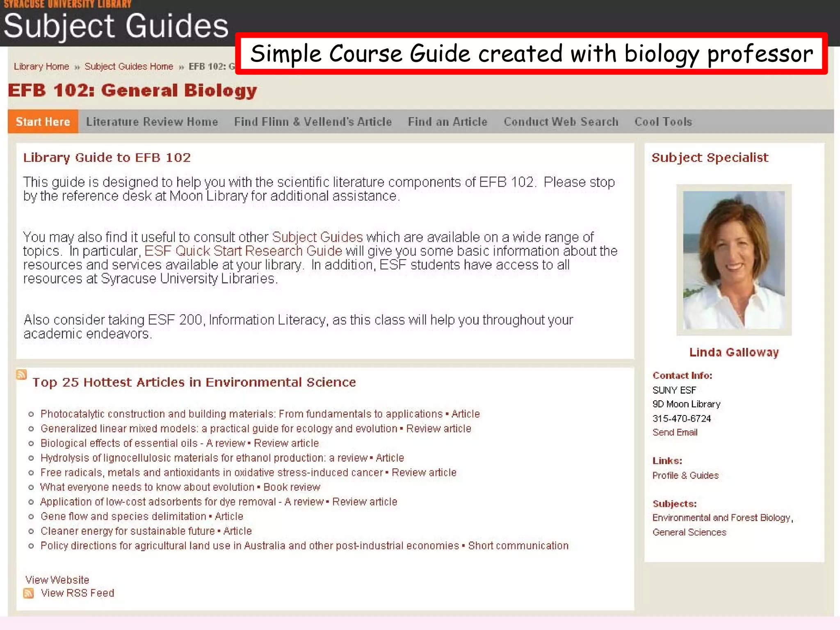Open What everyone needs to know about evolution
Viewport: 840px width, 630px height.
click(x=180, y=487)
